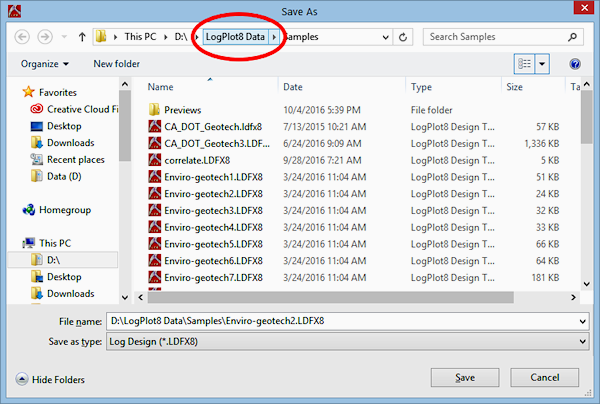
Task: Click the Homegroup icon in sidebar
Action: click(29, 210)
